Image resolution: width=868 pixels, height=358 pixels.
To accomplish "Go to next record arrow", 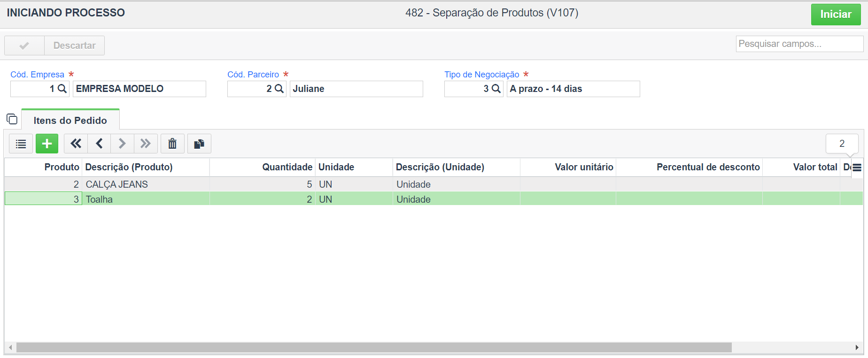I will pos(122,144).
